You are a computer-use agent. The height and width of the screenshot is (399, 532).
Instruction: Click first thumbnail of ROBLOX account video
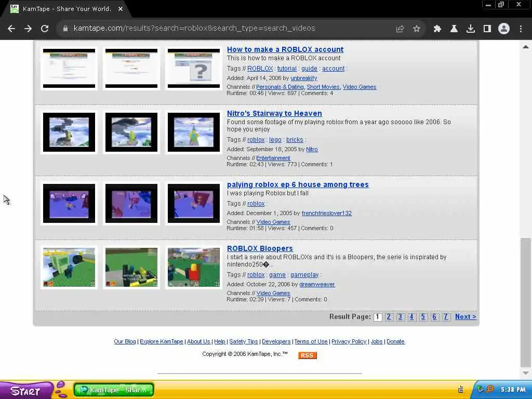pos(69,68)
